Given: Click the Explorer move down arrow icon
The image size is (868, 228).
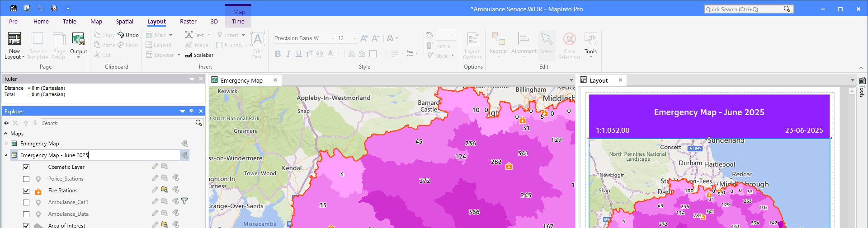Looking at the screenshot, I should coord(35,123).
